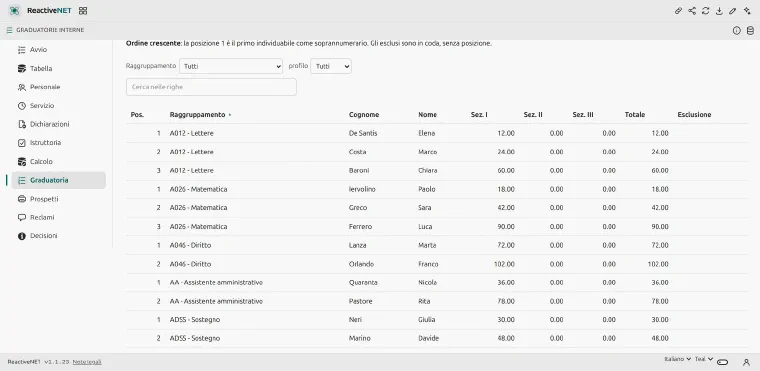Click the pencil edit icon
Image resolution: width=760 pixels, height=371 pixels.
click(x=733, y=11)
